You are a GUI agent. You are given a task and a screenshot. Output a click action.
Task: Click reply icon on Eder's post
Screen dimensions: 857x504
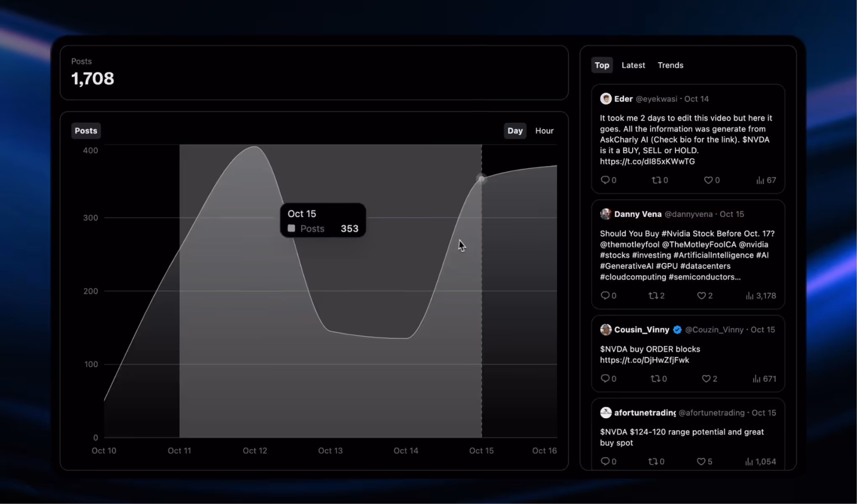(x=605, y=180)
